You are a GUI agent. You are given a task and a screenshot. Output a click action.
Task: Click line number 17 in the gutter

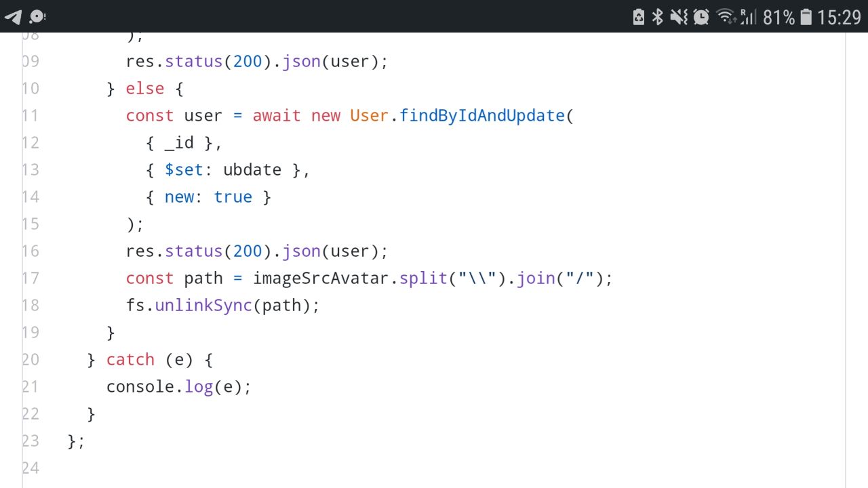tap(31, 279)
